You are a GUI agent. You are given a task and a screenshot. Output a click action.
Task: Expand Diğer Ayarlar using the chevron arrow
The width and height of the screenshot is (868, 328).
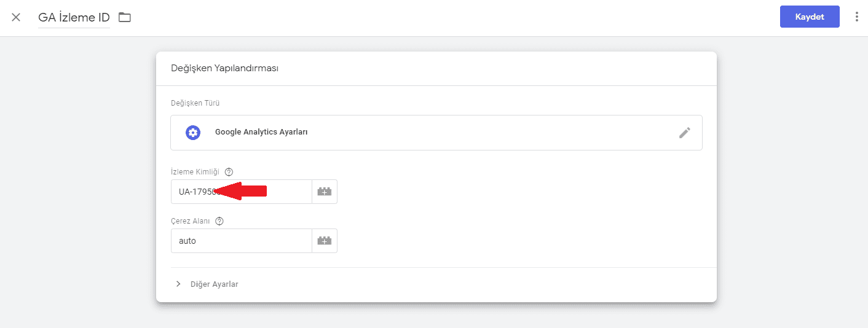click(x=178, y=284)
